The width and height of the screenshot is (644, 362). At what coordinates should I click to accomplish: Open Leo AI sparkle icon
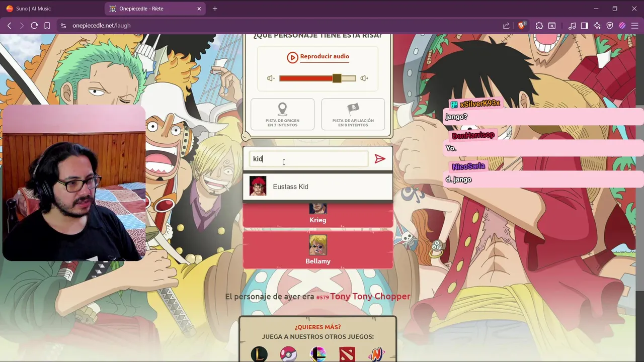[x=597, y=26]
